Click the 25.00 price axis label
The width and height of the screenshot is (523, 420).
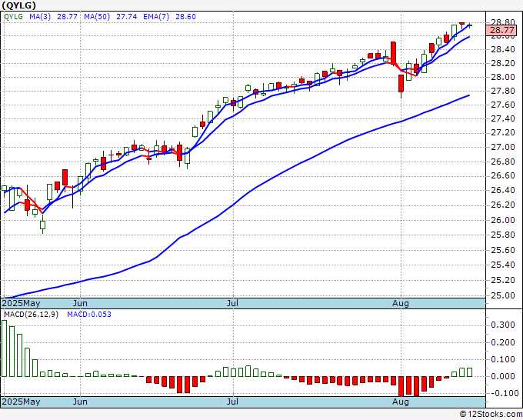(x=503, y=295)
